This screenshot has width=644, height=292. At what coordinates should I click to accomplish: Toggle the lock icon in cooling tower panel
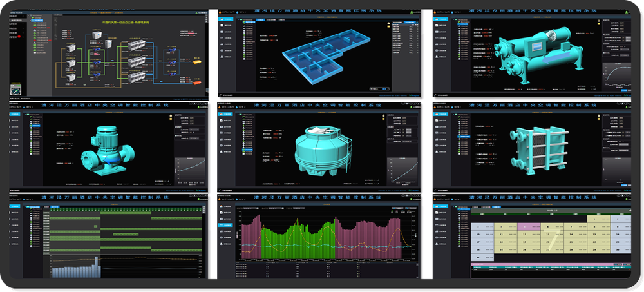(x=383, y=115)
